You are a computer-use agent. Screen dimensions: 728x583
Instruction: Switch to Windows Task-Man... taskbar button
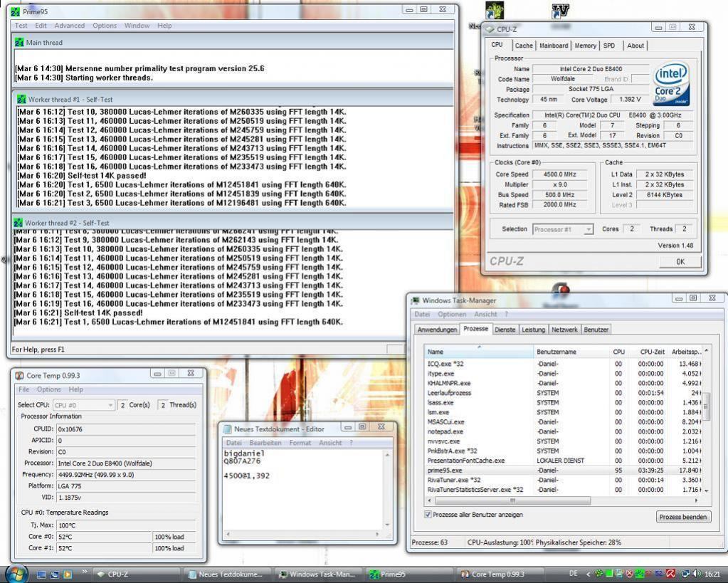point(319,574)
